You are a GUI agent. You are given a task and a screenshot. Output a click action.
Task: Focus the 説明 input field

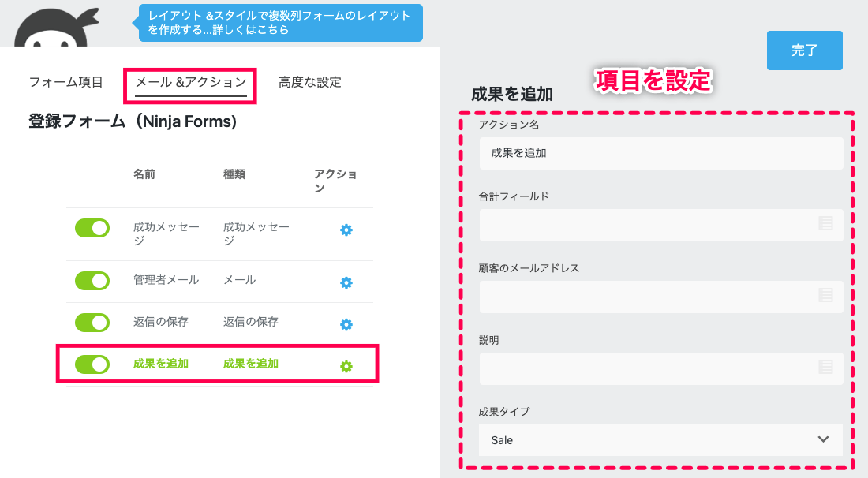[x=661, y=368]
